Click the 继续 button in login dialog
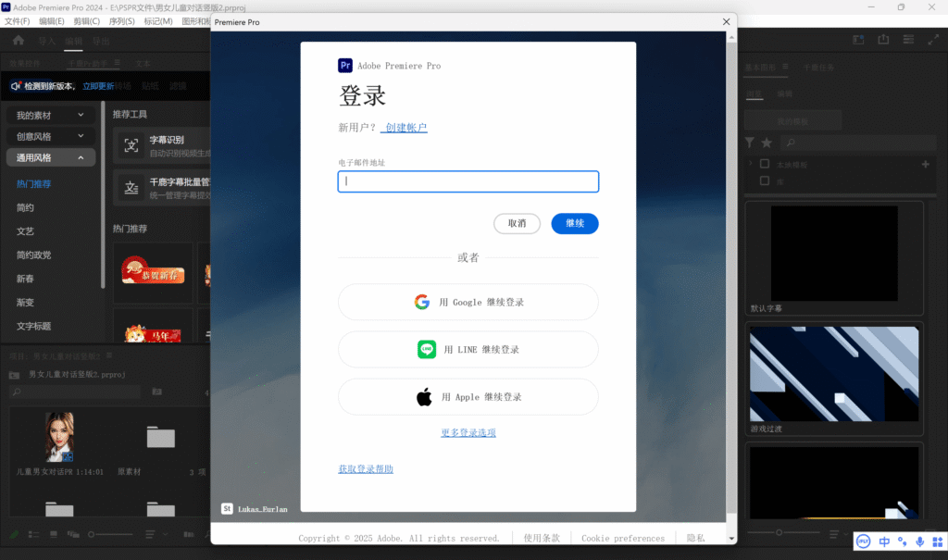This screenshot has width=948, height=560. click(x=574, y=223)
